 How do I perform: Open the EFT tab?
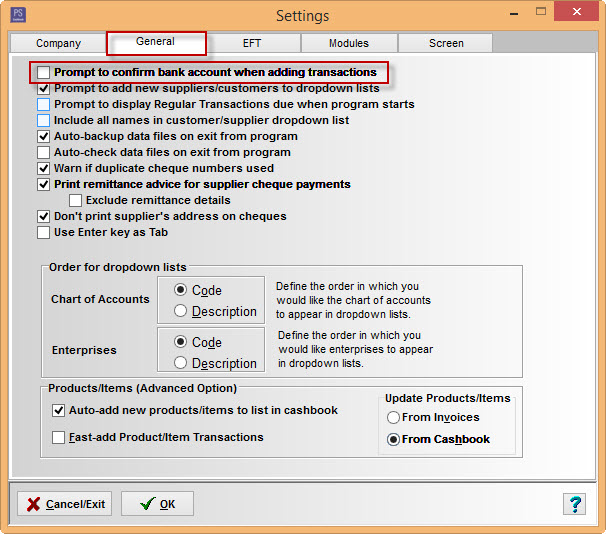(x=252, y=43)
